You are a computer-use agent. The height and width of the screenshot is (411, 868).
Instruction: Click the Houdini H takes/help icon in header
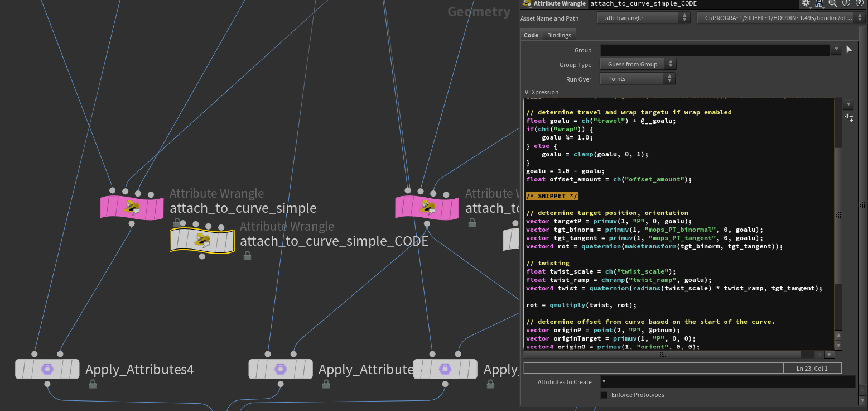(819, 3)
